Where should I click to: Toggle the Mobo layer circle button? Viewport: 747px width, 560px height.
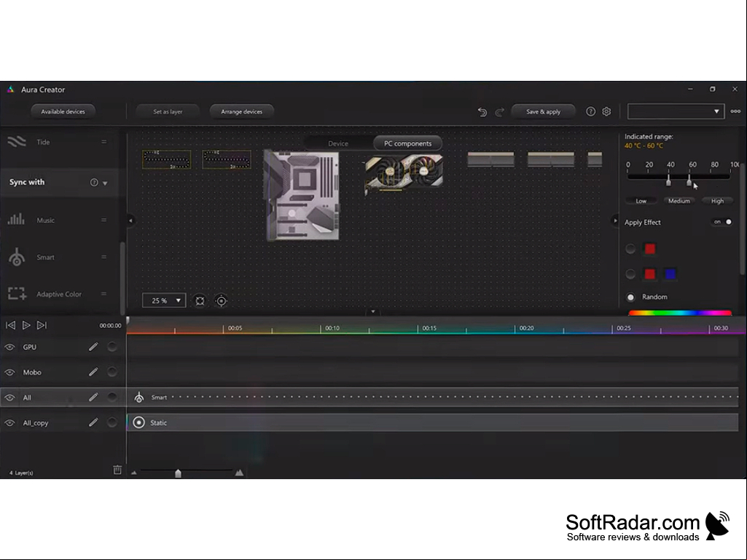pos(112,372)
